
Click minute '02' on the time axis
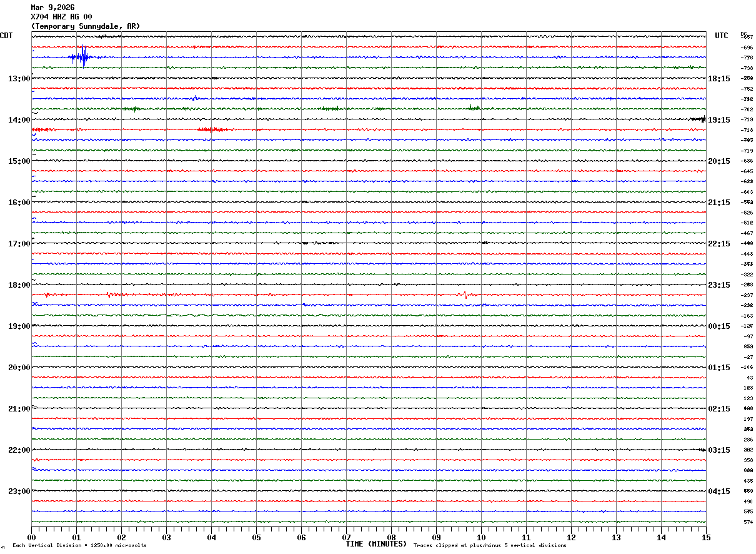coord(121,537)
